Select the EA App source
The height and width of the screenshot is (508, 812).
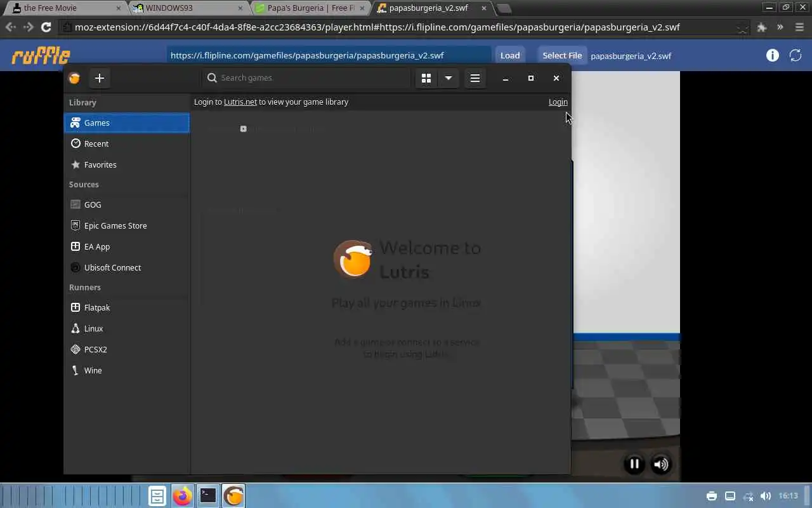coord(127,246)
